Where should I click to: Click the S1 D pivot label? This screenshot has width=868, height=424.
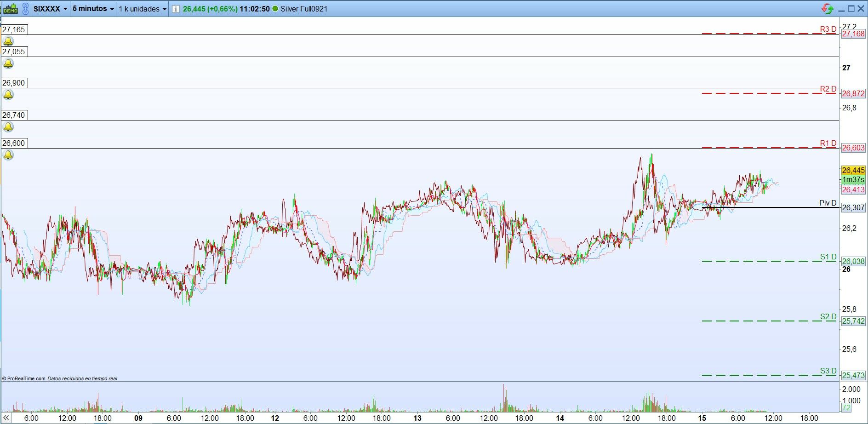(828, 257)
